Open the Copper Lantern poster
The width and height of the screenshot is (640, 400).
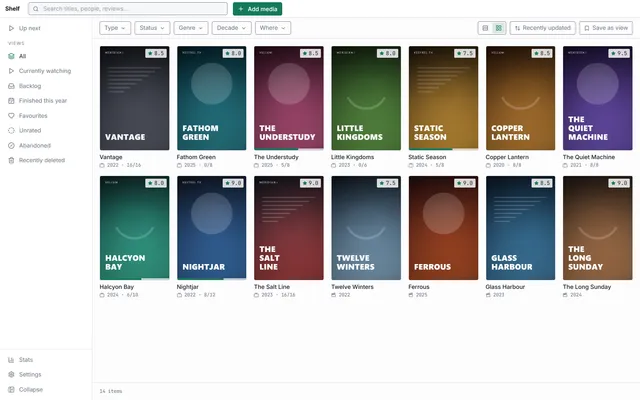(x=520, y=98)
